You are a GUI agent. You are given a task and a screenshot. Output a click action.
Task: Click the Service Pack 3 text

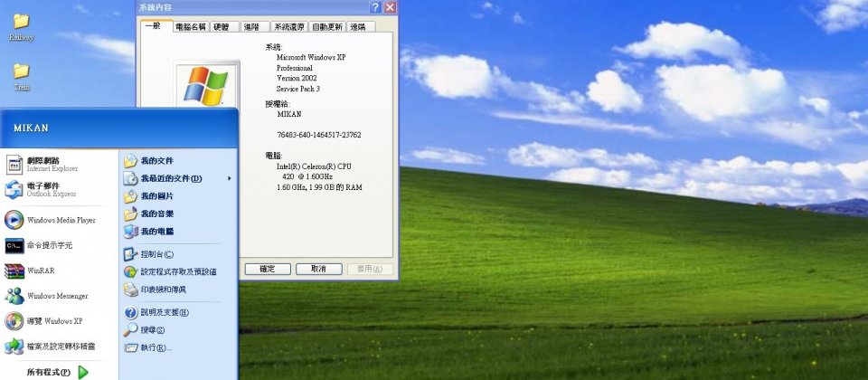[298, 89]
